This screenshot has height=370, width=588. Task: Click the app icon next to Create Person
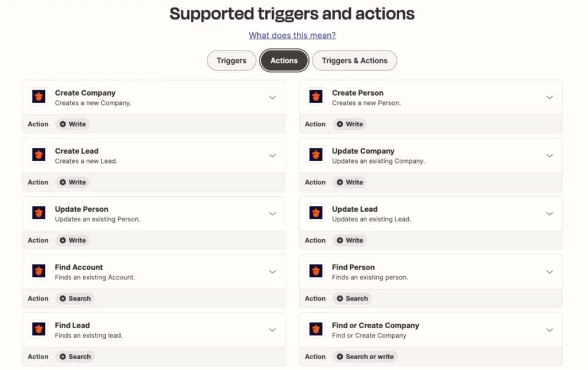pyautogui.click(x=315, y=96)
